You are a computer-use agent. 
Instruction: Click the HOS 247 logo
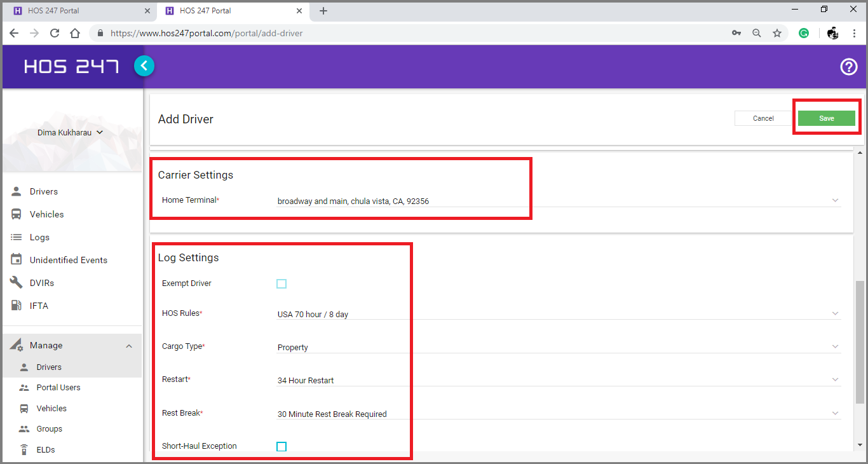click(72, 66)
